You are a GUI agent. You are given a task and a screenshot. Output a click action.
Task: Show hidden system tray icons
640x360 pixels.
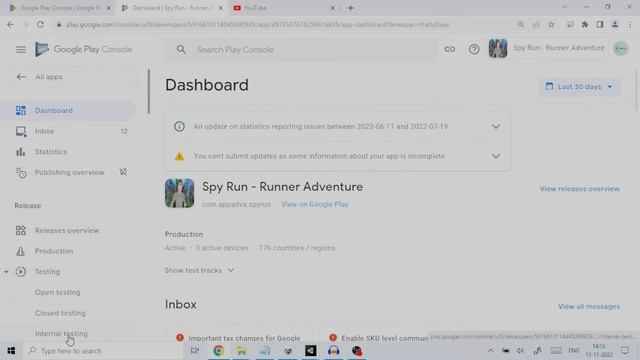pos(491,351)
